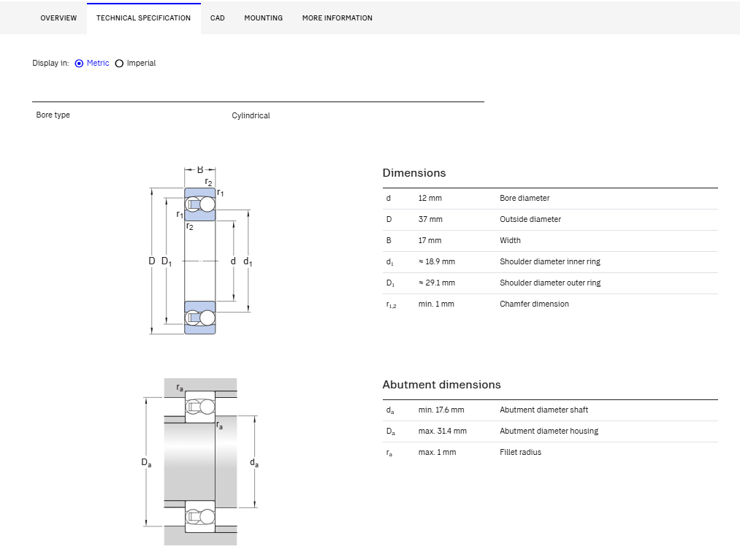Click the '≈ 29.1 mm' value
Viewport: 740px width, 560px height.
[437, 283]
